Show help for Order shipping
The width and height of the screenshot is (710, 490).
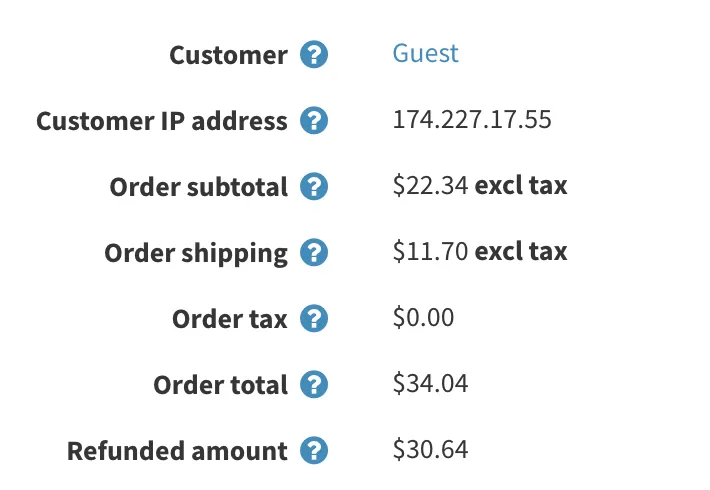[314, 252]
